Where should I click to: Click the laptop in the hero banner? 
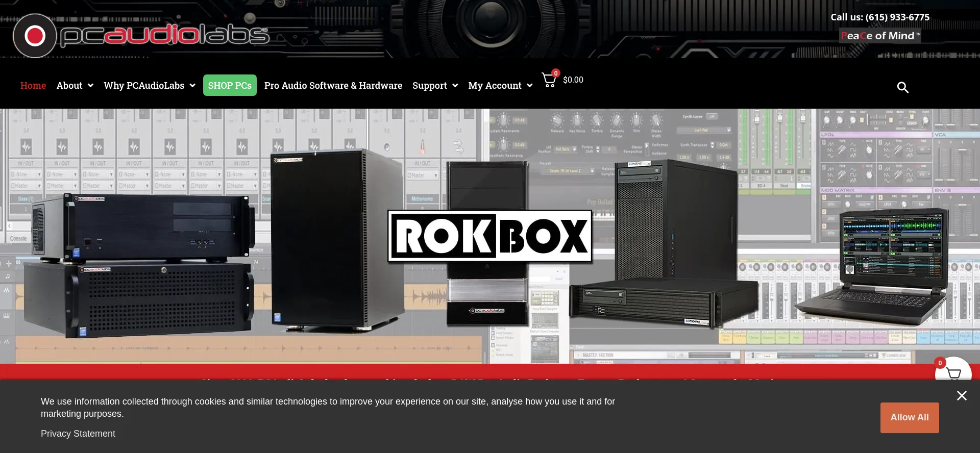pos(873,267)
